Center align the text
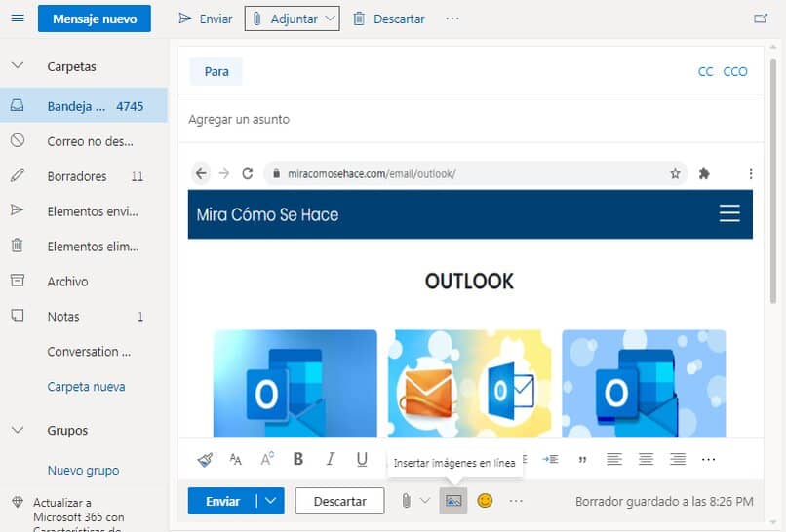 646,459
